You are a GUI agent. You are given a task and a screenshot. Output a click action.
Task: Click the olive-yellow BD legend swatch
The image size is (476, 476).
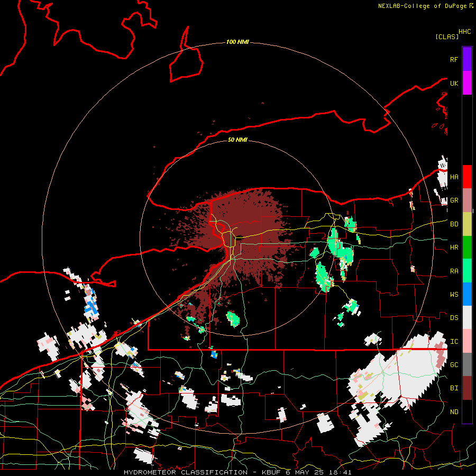pos(467,224)
